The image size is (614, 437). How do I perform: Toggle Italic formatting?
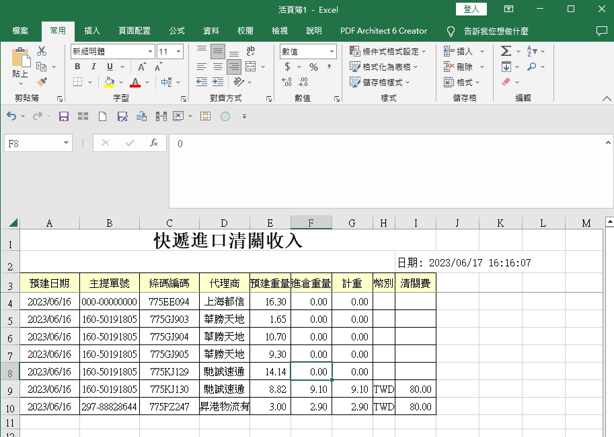click(x=94, y=67)
